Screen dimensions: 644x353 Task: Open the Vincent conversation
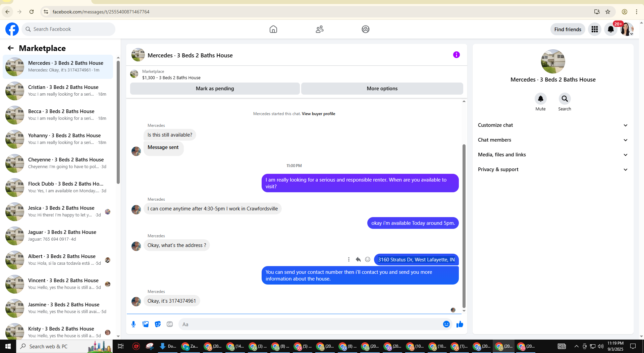point(58,284)
